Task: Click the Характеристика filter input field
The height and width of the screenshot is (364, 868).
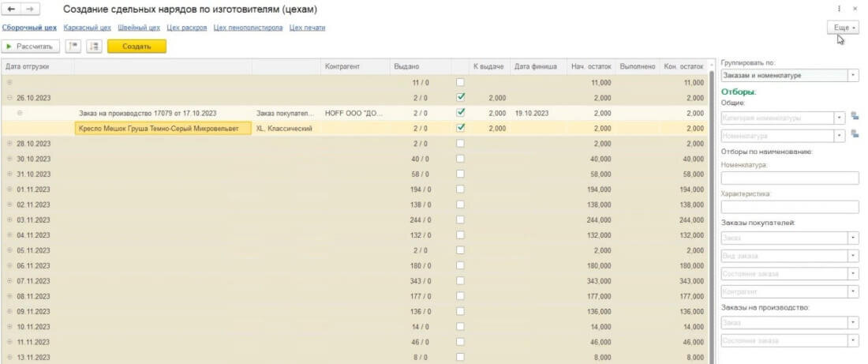Action: (x=790, y=206)
